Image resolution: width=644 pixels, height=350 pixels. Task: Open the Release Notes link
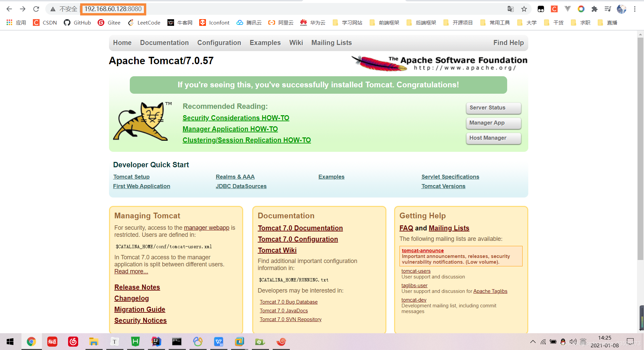pos(137,287)
